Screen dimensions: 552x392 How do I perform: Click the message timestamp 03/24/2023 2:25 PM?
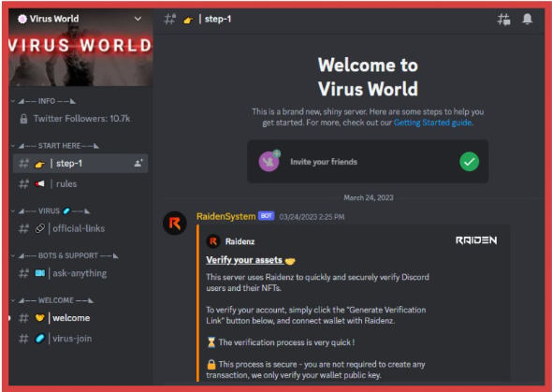coord(312,217)
